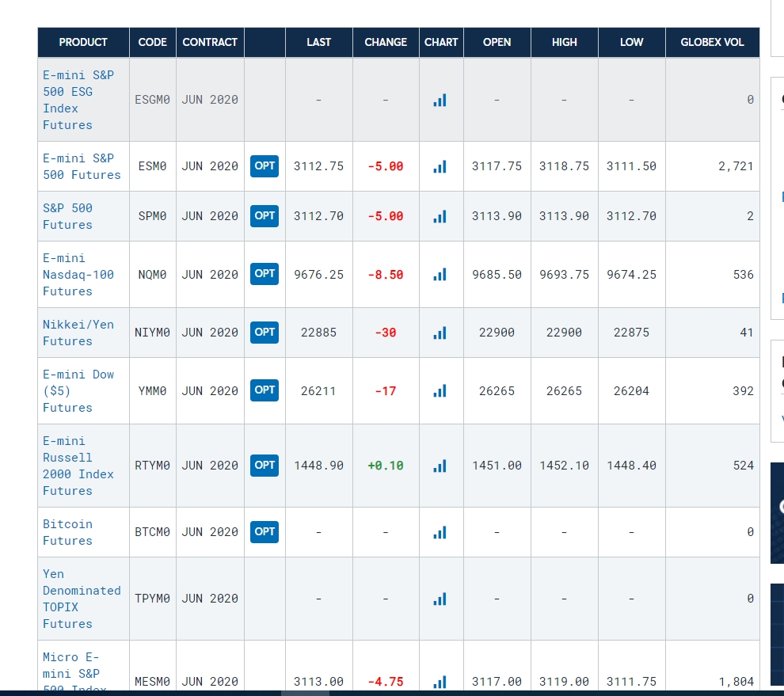The width and height of the screenshot is (784, 696).
Task: Open chart icon for ESM0 row
Action: click(x=440, y=166)
